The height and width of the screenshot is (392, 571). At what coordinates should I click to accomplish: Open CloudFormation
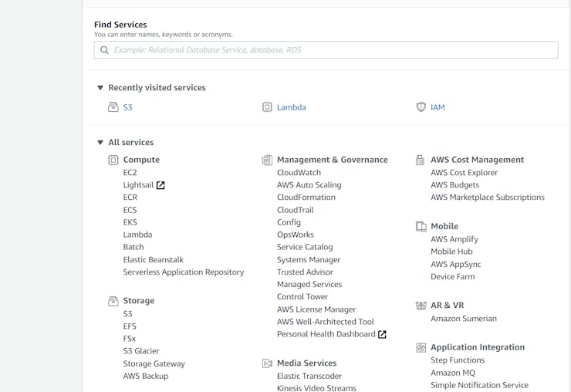[306, 198]
